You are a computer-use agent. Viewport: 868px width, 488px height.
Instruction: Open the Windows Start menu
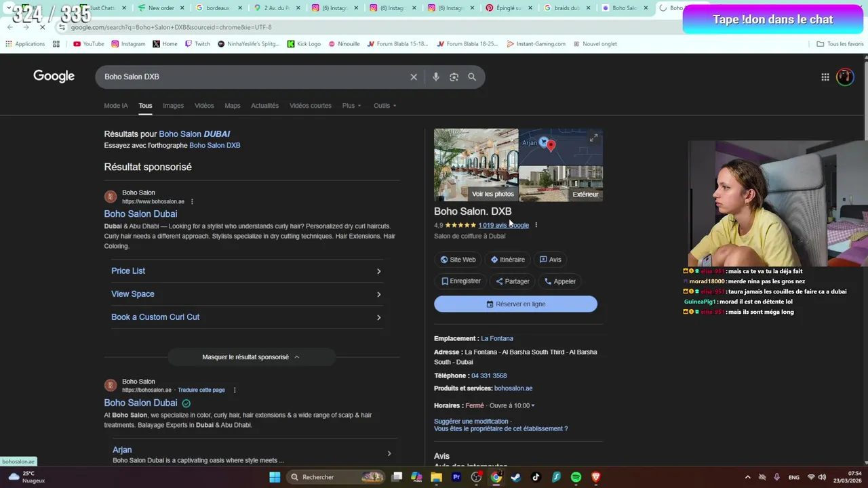(x=275, y=477)
